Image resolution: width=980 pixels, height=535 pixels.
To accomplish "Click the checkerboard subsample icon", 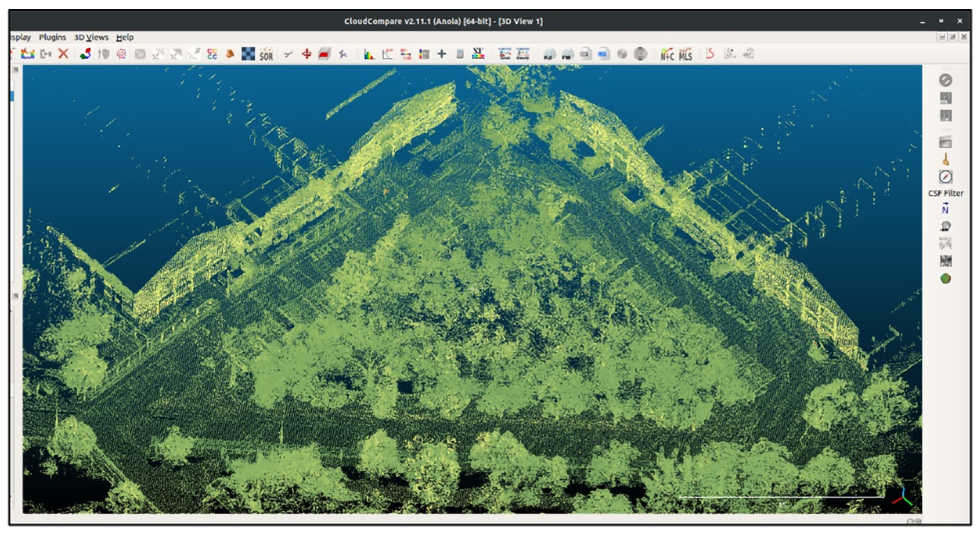I will coord(248,54).
